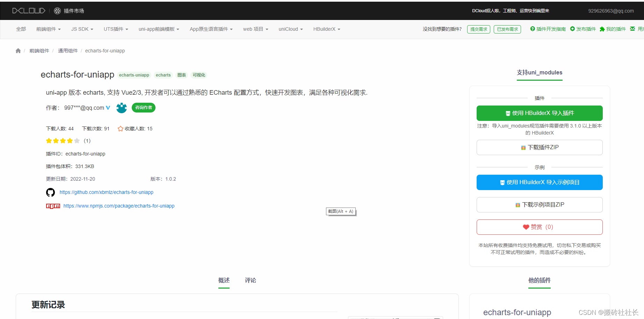Click the plus icon next to 发布插件
The width and height of the screenshot is (644, 319).
click(572, 29)
